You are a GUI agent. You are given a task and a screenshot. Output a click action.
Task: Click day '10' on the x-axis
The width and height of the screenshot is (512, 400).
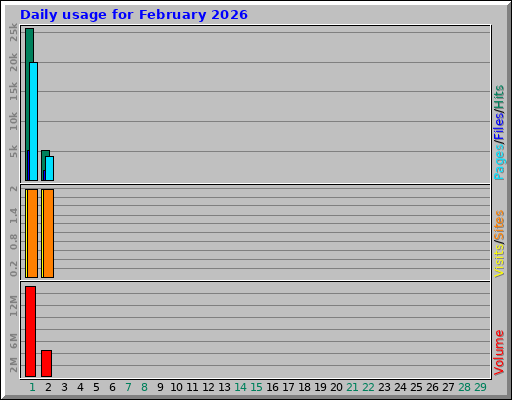click(x=176, y=387)
